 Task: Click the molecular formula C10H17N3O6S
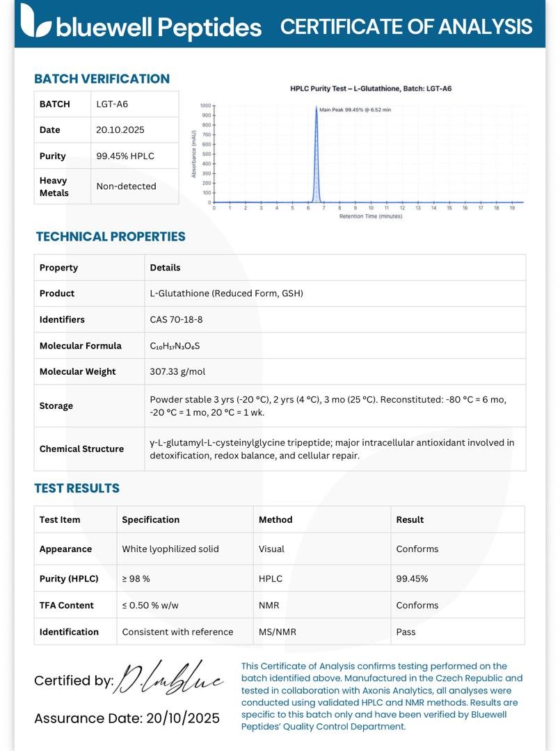click(175, 346)
